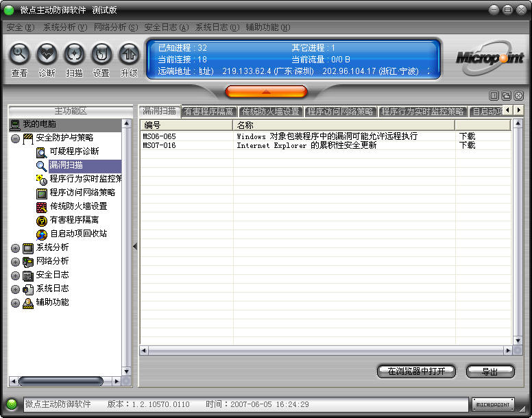Select the MS06-065 row
This screenshot has height=418, width=532.
tap(326, 136)
